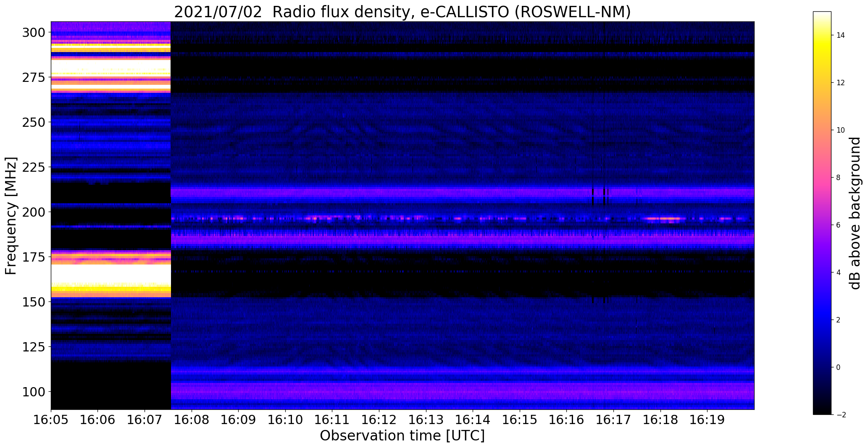Click the 16:09 time tick label

click(x=239, y=419)
